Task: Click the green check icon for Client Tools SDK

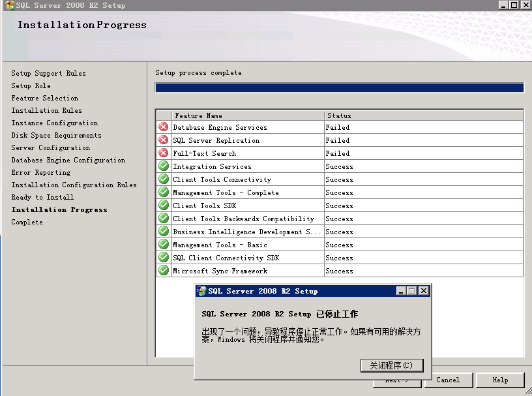Action: point(164,206)
